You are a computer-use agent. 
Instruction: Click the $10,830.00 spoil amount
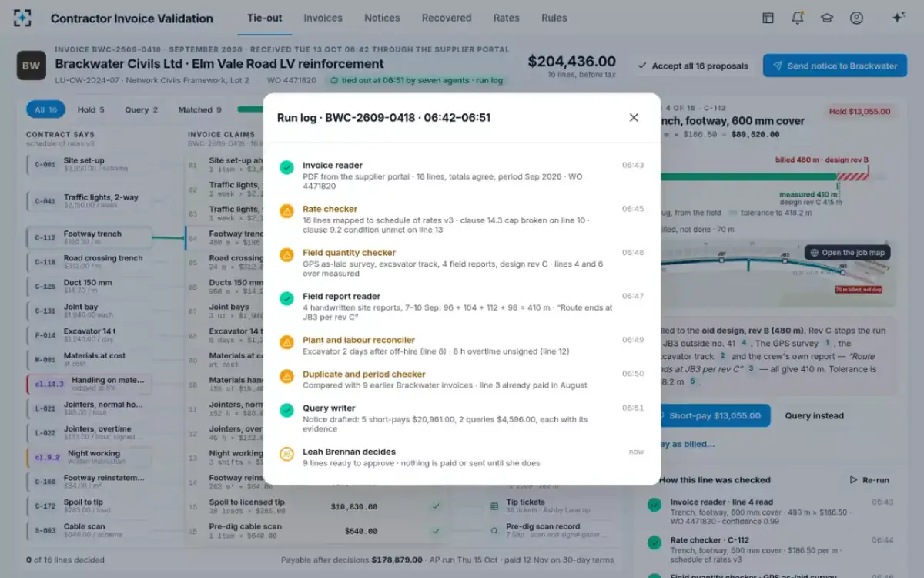click(354, 506)
